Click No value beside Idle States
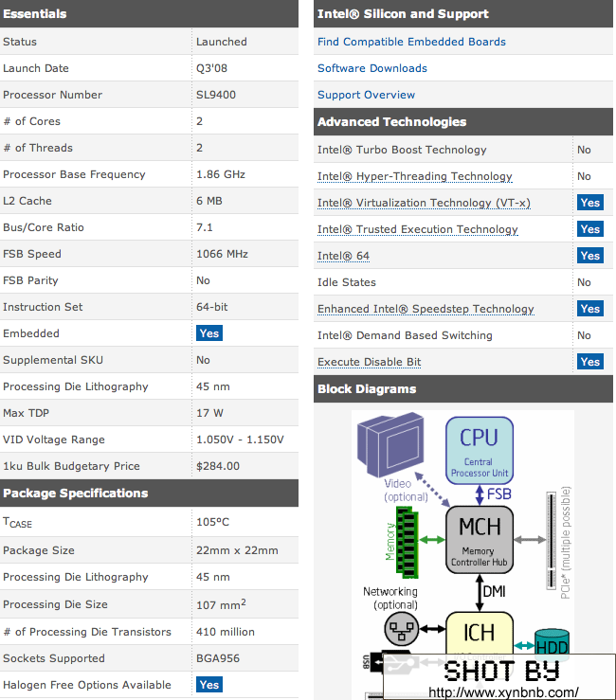 (x=584, y=282)
